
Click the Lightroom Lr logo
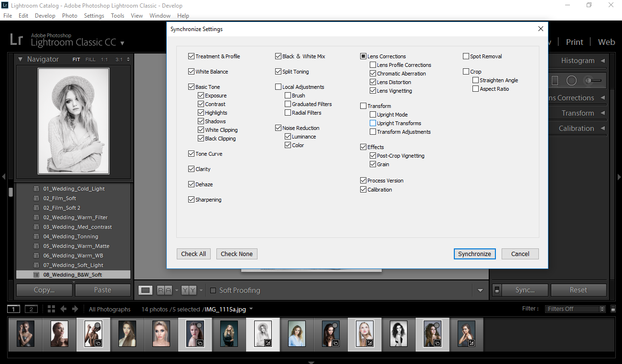16,40
